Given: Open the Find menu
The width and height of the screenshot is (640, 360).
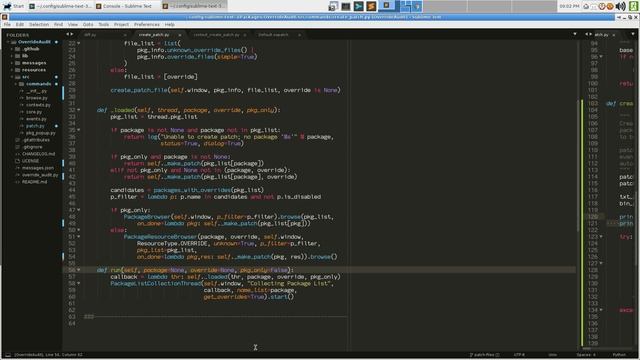Looking at the screenshot, I should [x=58, y=24].
